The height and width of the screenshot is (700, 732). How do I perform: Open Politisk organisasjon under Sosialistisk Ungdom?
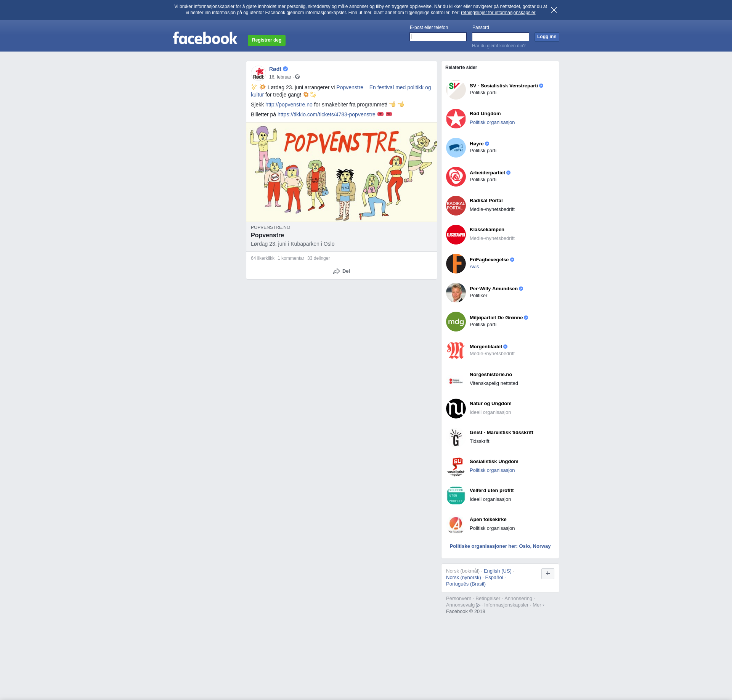(492, 470)
